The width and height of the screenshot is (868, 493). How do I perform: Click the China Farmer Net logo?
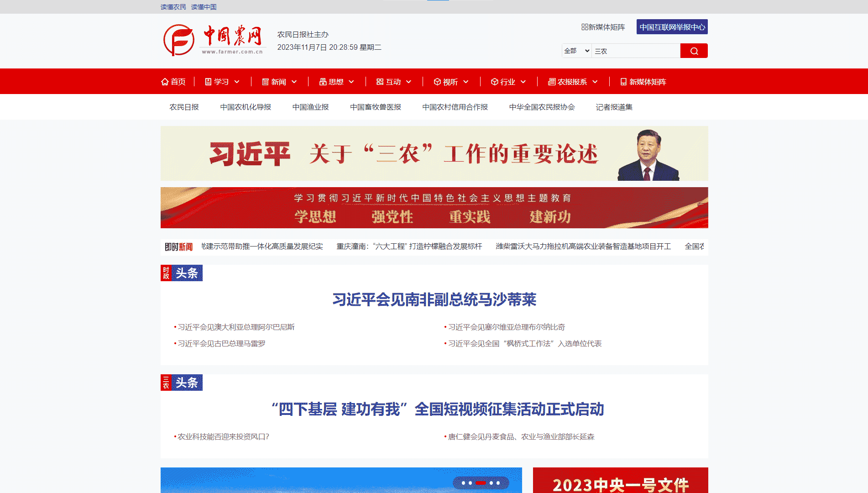click(214, 40)
